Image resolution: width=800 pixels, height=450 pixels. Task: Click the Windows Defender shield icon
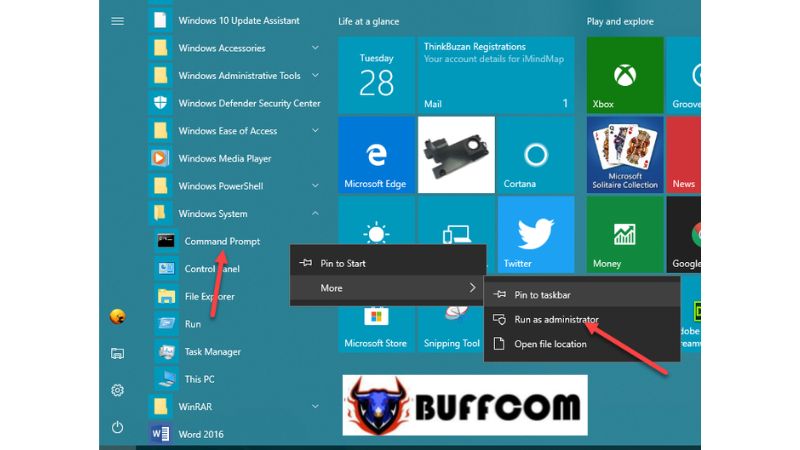point(160,103)
